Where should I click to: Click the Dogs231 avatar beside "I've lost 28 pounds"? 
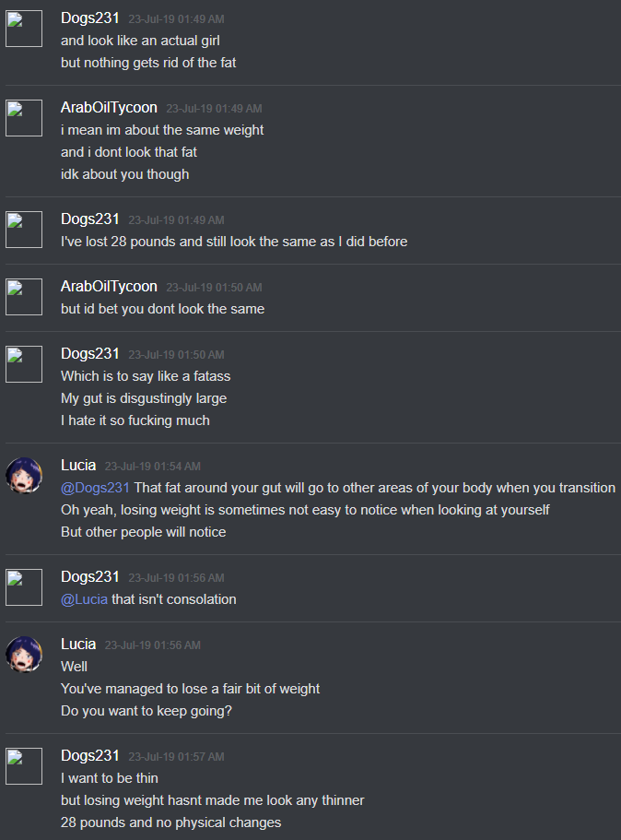click(x=24, y=230)
